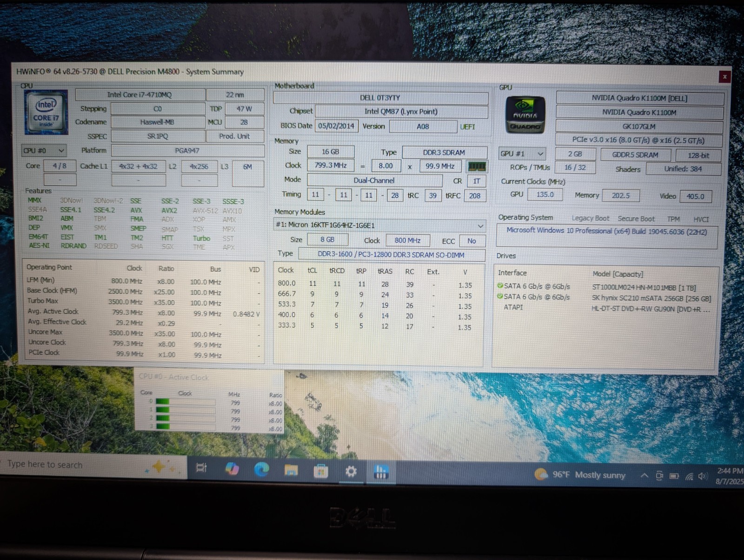
Task: Click the 16 GB memory size field
Action: coord(331,152)
